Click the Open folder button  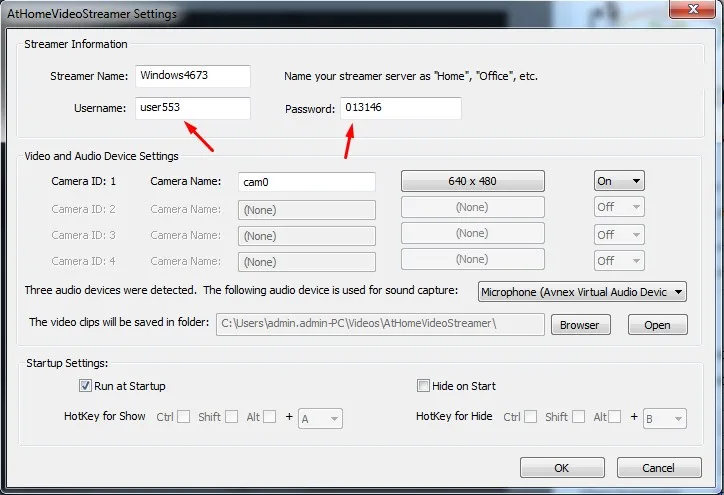(x=658, y=325)
